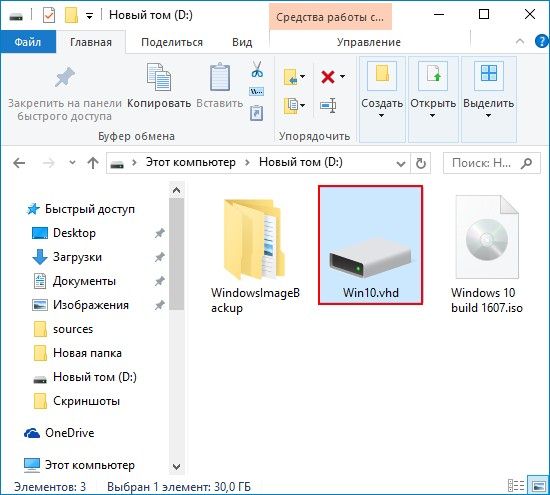Open Новый том (D:) in navigation pane
550x495 pixels.
tap(95, 377)
